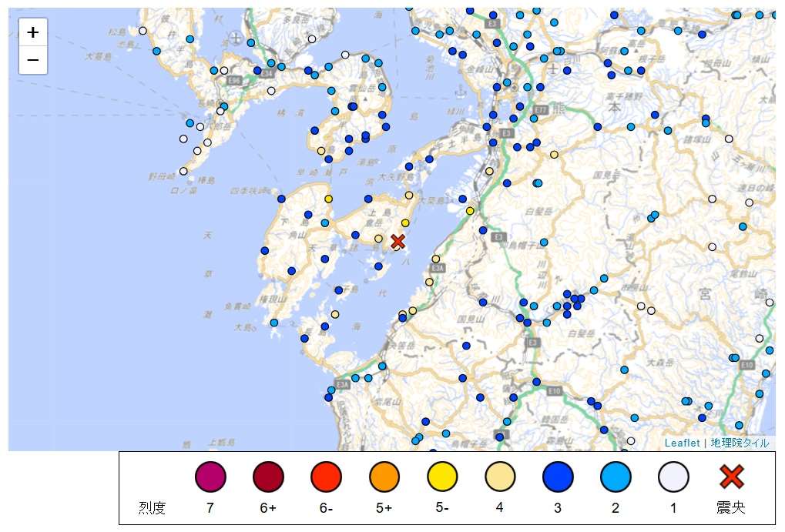This screenshot has height=532, width=785.
Task: Select white intensity-1 marker beside 松島 label
Action: coord(143,31)
